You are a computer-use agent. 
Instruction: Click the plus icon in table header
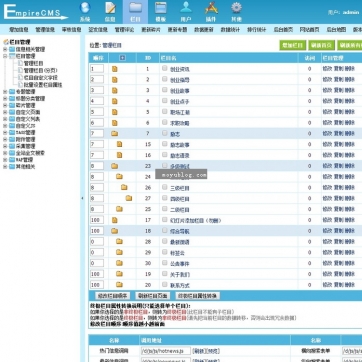[x=122, y=58]
